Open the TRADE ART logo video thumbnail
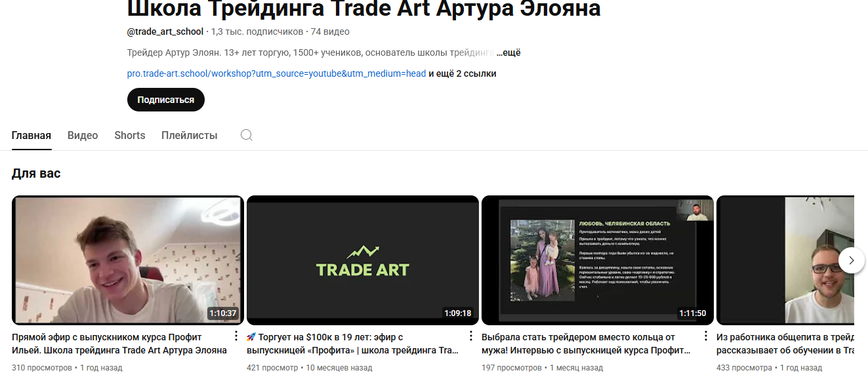Viewport: 868px width, 379px height. point(363,260)
